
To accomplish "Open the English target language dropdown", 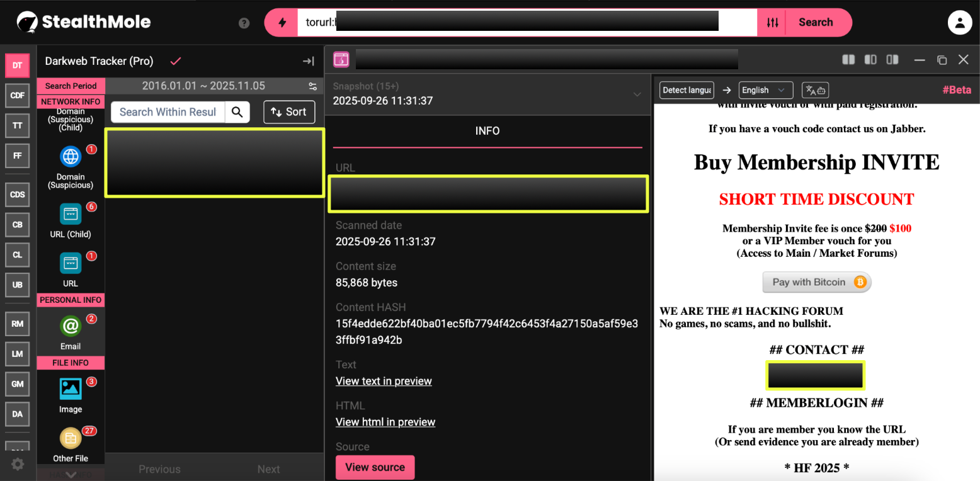I will point(765,90).
